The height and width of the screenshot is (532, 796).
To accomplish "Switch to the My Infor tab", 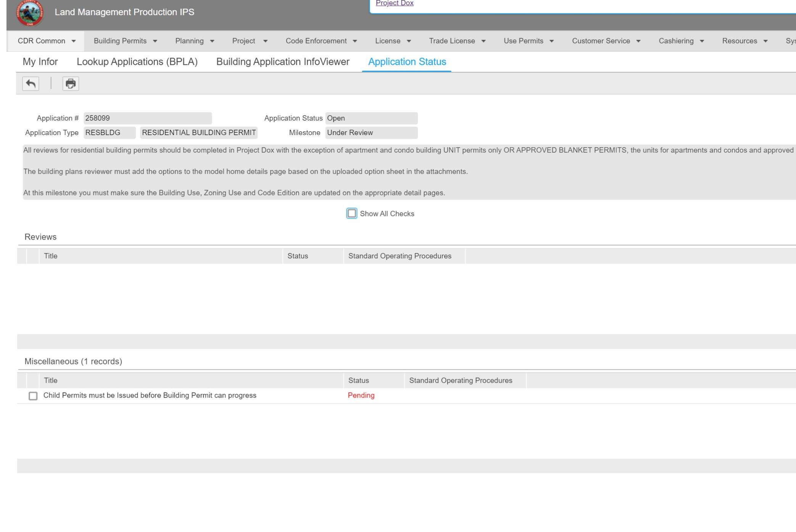I will tap(40, 62).
